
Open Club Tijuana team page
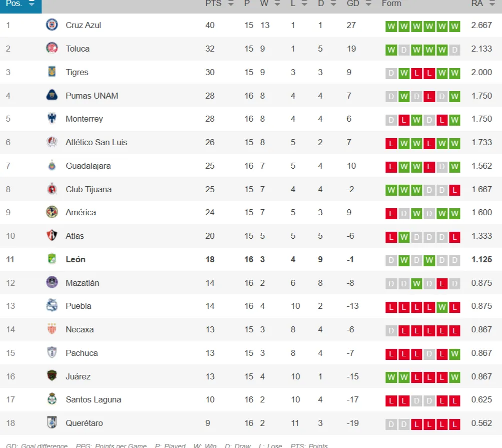89,189
